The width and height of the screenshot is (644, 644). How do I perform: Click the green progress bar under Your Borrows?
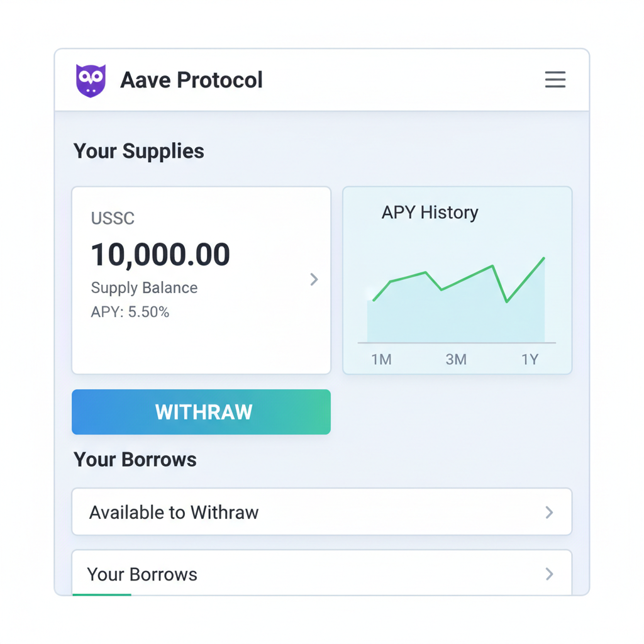click(101, 594)
